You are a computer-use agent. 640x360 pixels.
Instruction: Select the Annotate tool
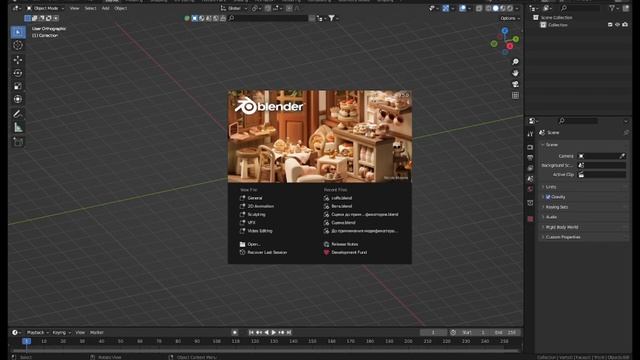[18, 114]
